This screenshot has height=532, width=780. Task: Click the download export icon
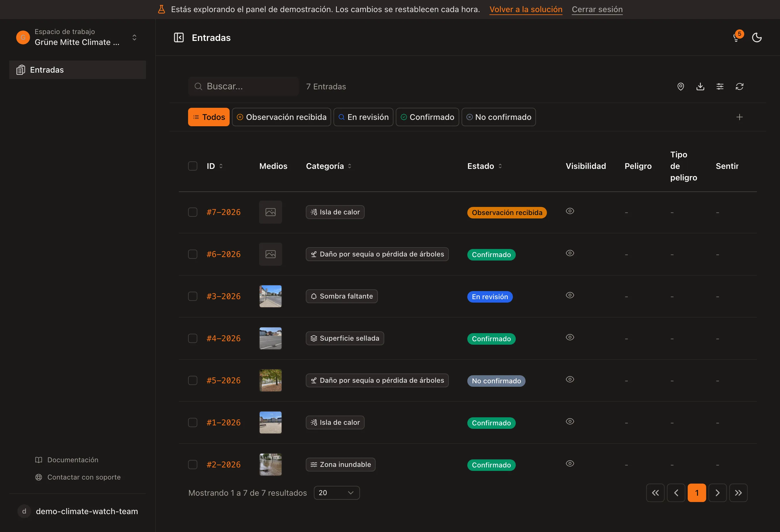[700, 86]
